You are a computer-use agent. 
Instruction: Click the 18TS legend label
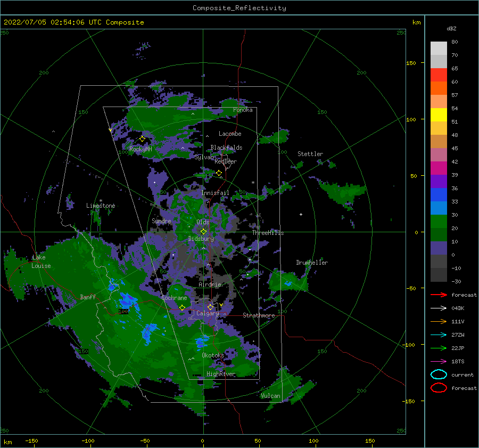458,362
